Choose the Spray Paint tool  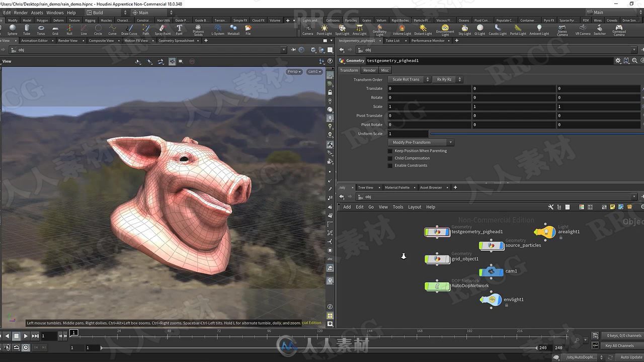click(x=163, y=30)
